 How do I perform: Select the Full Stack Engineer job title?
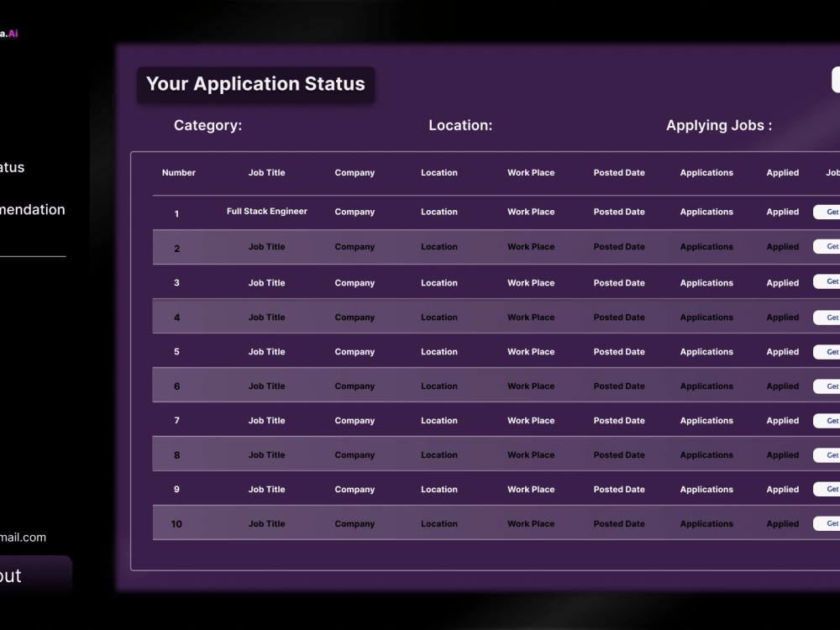[x=267, y=211]
